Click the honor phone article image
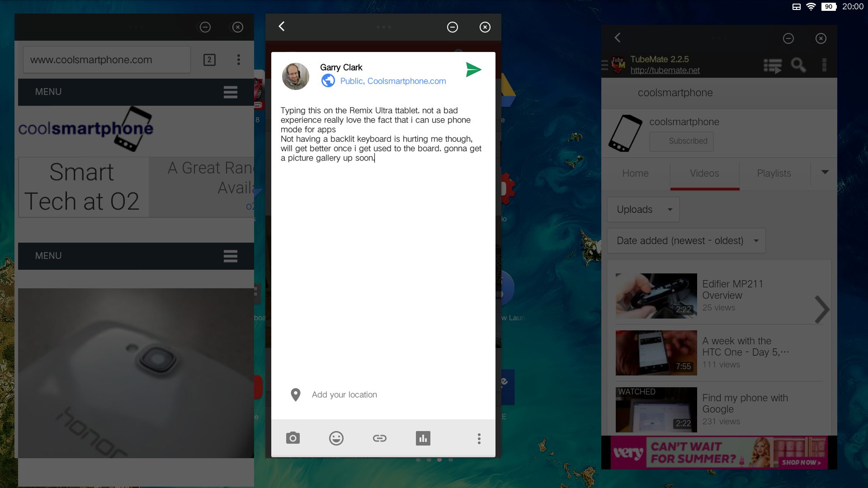Screen dimensions: 868x488 pyautogui.click(x=136, y=373)
